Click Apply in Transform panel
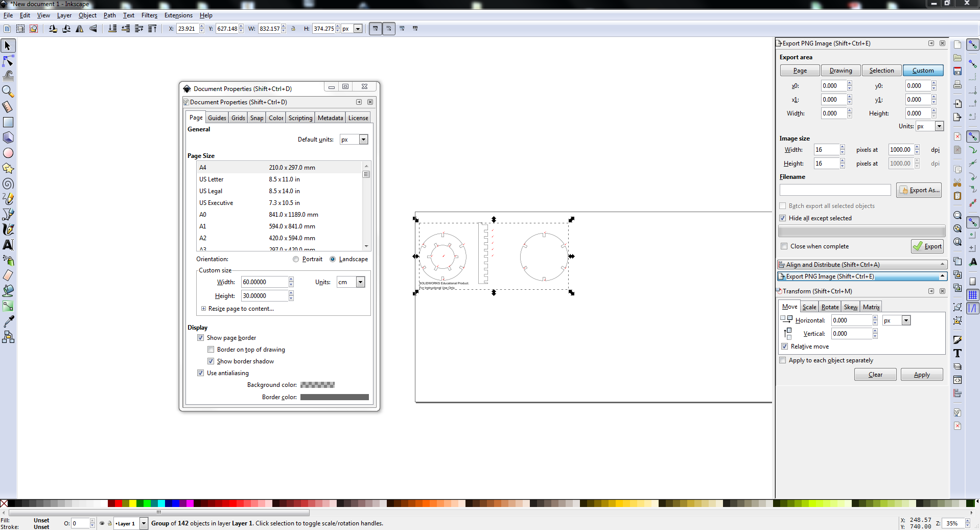 pyautogui.click(x=922, y=375)
